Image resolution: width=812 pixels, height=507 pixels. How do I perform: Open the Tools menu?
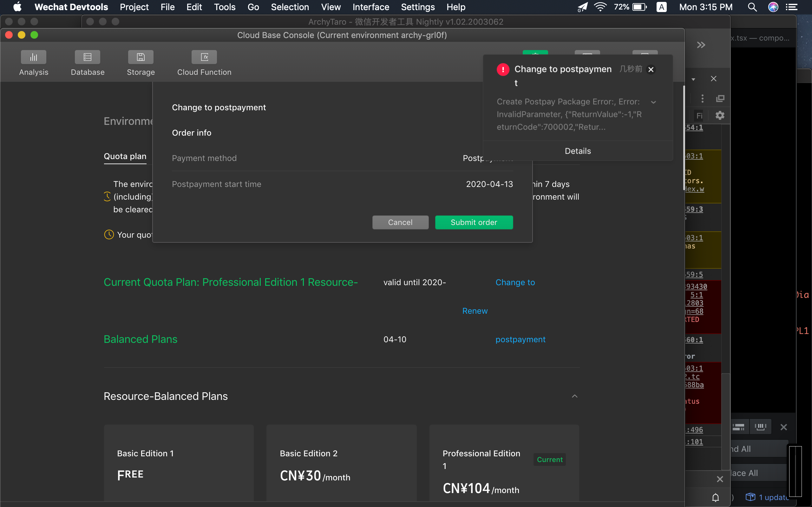click(x=225, y=7)
